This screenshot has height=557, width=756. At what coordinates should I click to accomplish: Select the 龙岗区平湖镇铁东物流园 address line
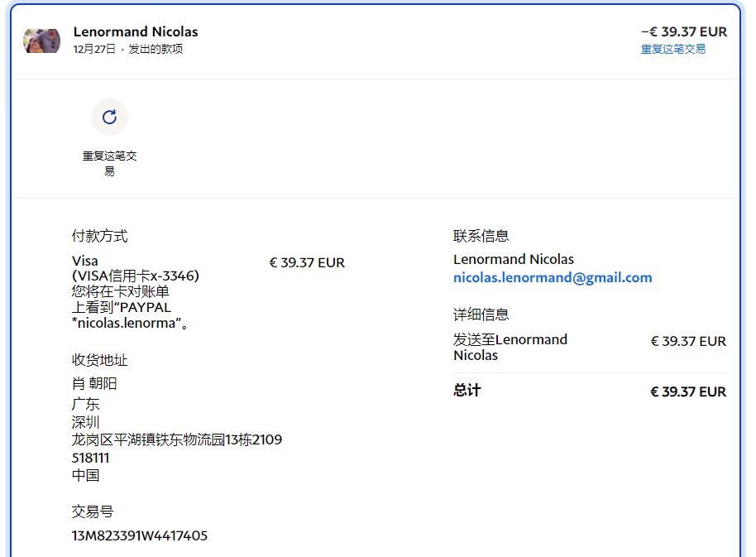click(176, 439)
